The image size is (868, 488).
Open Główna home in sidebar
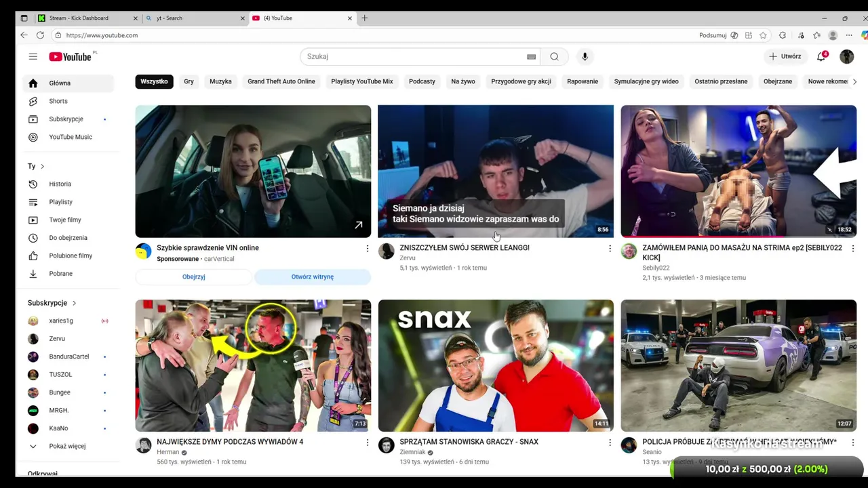click(x=67, y=83)
